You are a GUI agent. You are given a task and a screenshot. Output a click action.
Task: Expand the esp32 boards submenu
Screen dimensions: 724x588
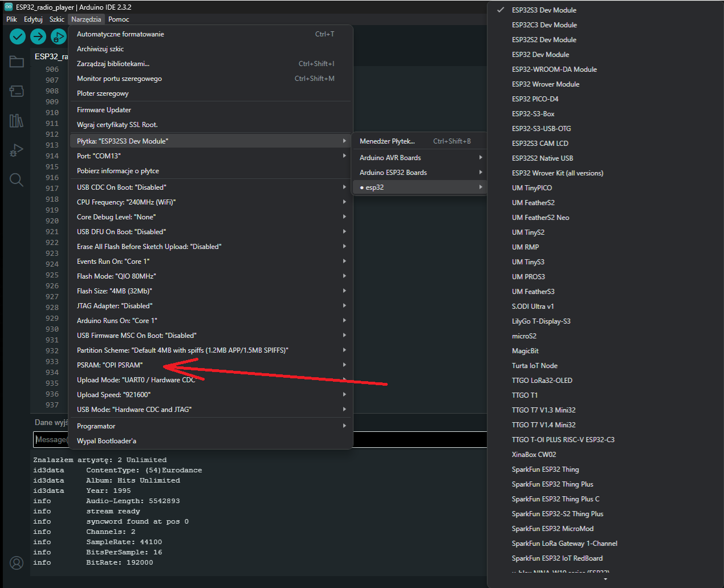pyautogui.click(x=420, y=187)
